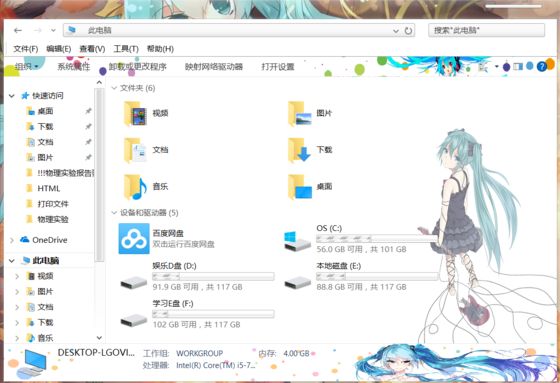This screenshot has width=560, height=383.
Task: Expand 文档 node under 此电脑
Action: pos(17,307)
